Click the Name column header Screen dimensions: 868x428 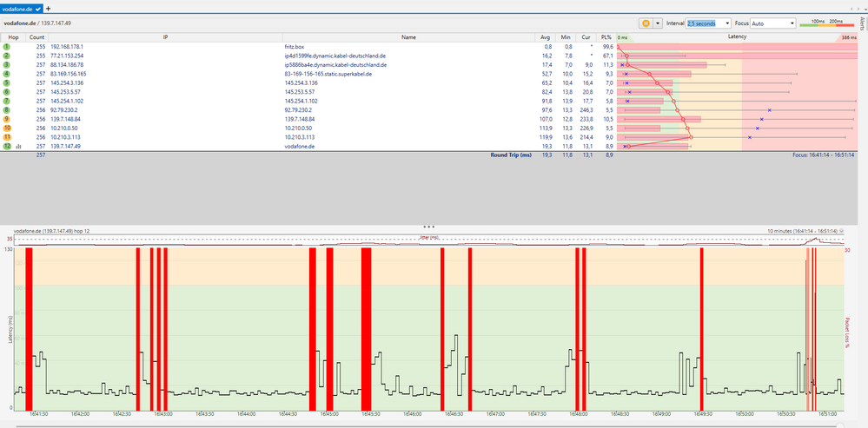(x=408, y=37)
